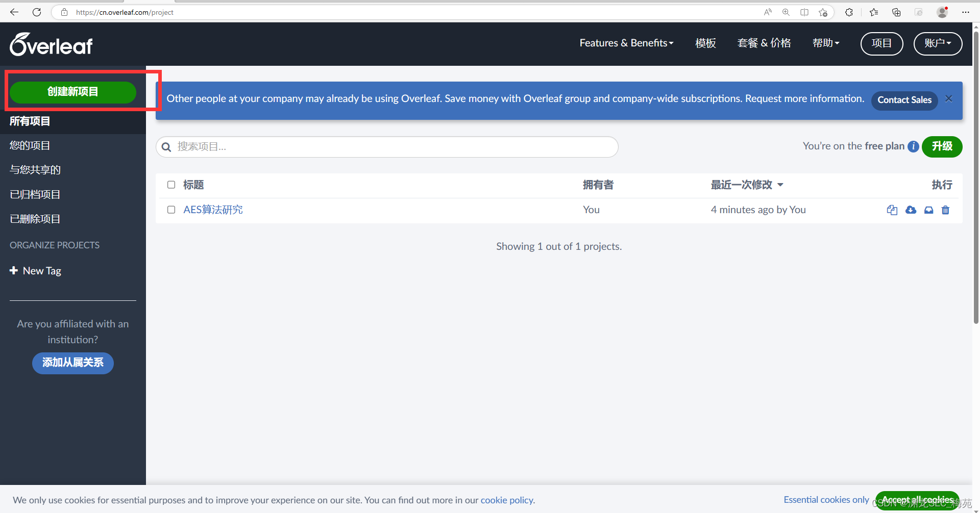This screenshot has width=980, height=513.
Task: Click the browser profile avatar
Action: pyautogui.click(x=942, y=12)
